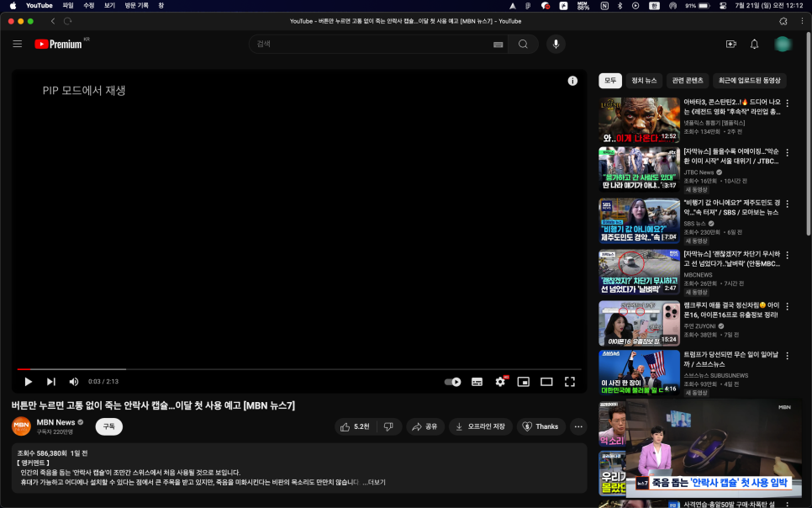The width and height of the screenshot is (812, 508).
Task: Open MBN News channel avatar
Action: click(21, 426)
